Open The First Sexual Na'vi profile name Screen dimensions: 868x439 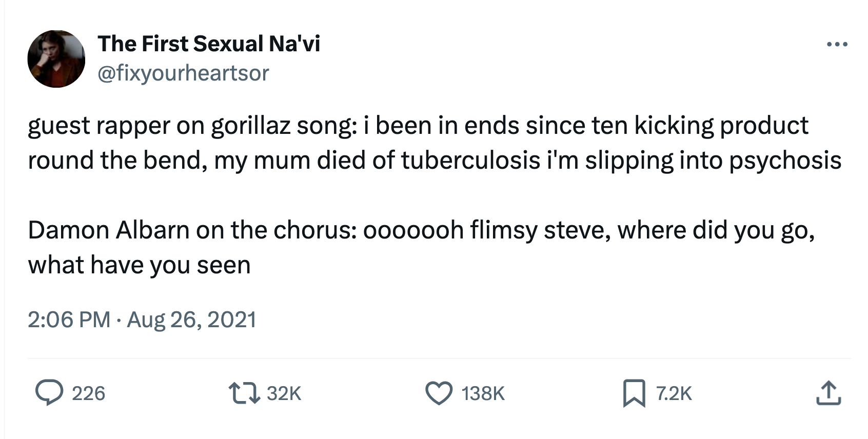pyautogui.click(x=209, y=44)
